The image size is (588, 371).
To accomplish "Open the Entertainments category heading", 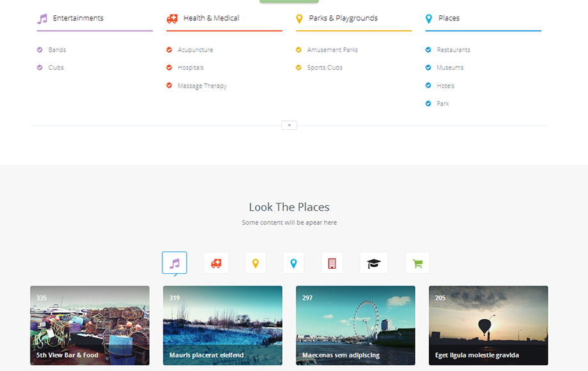I will 78,18.
